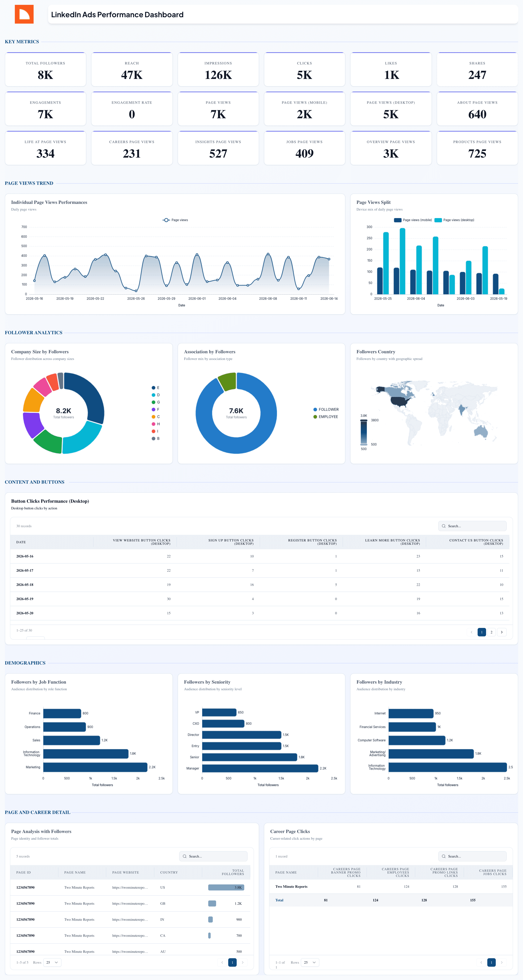This screenshot has height=980, width=523.
Task: Click search icon in Career Page Clicks table
Action: pyautogui.click(x=443, y=856)
